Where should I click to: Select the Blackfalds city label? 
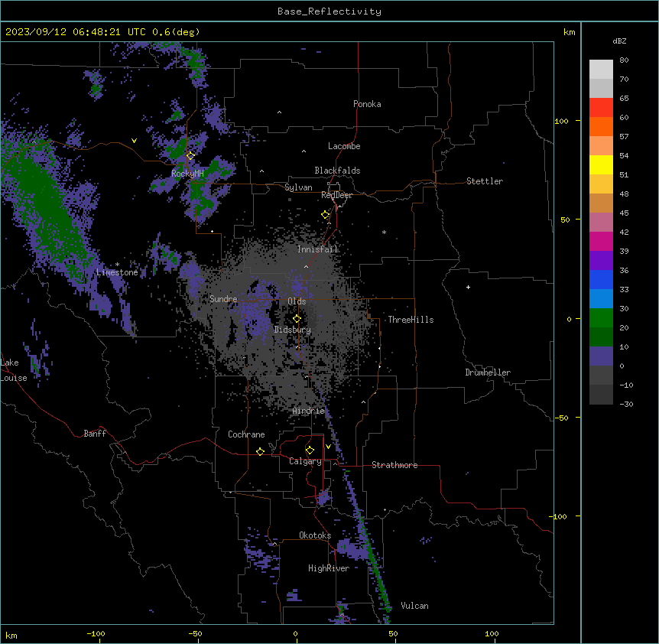[x=337, y=171]
